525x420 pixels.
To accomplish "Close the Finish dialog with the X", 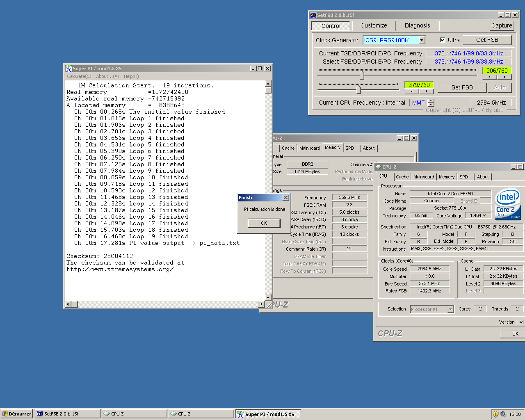I will click(286, 198).
